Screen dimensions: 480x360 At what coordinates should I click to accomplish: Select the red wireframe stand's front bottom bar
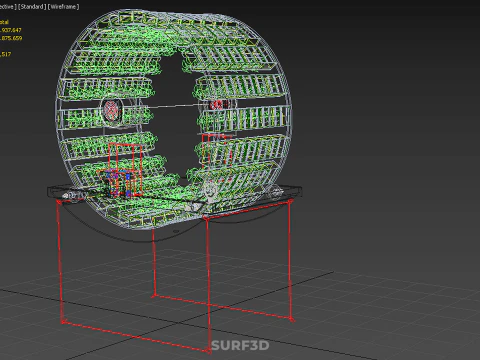click(136, 337)
